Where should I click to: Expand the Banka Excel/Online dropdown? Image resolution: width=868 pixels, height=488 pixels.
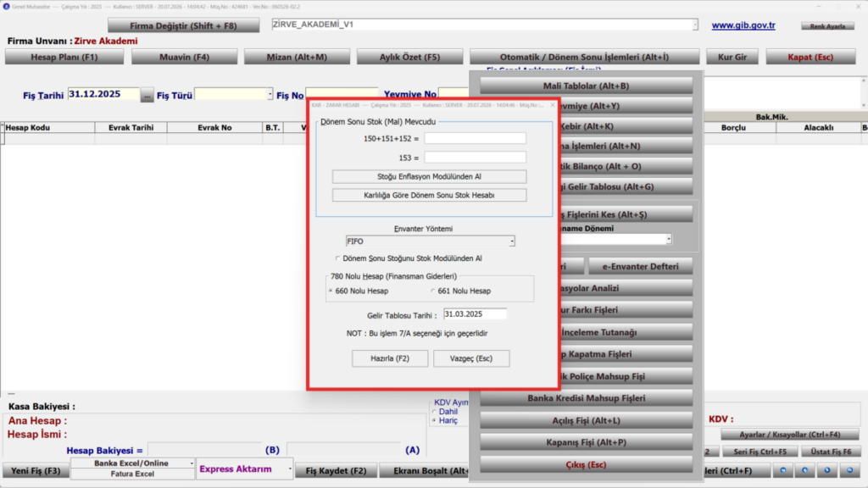click(192, 463)
